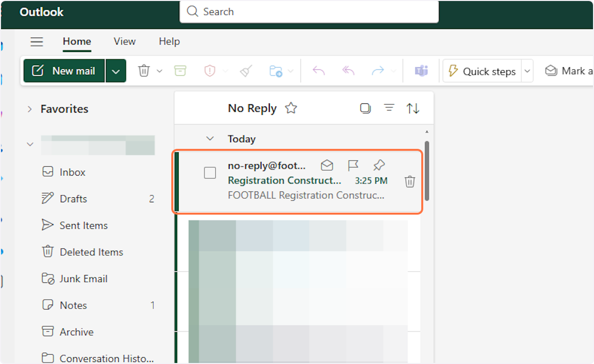594x364 pixels.
Task: Click the 3:25 PM timestamp
Action: (x=371, y=181)
